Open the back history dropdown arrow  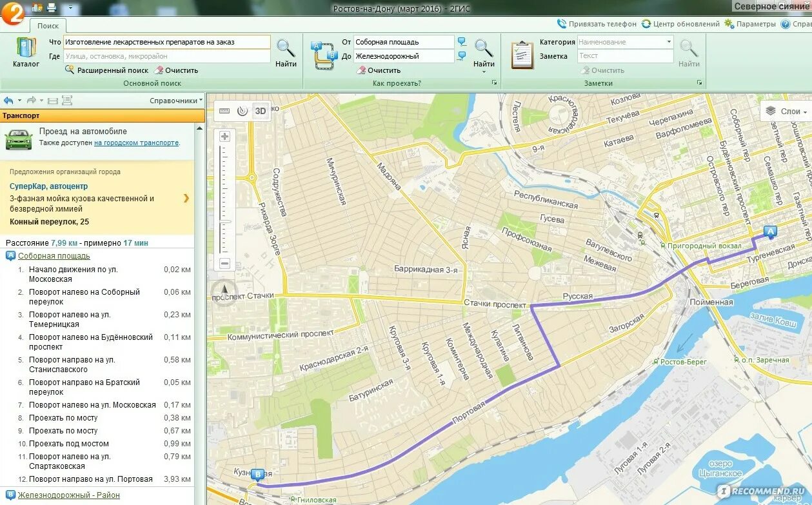coord(19,101)
